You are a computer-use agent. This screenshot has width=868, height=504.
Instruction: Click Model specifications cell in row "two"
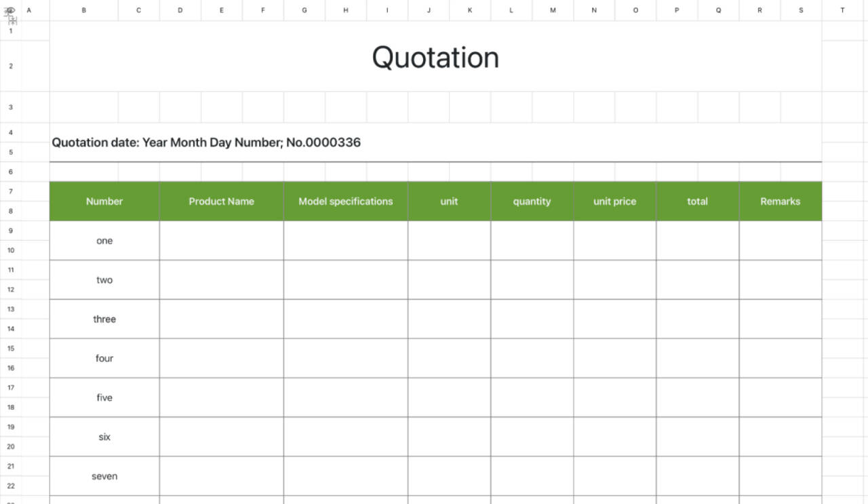[346, 280]
